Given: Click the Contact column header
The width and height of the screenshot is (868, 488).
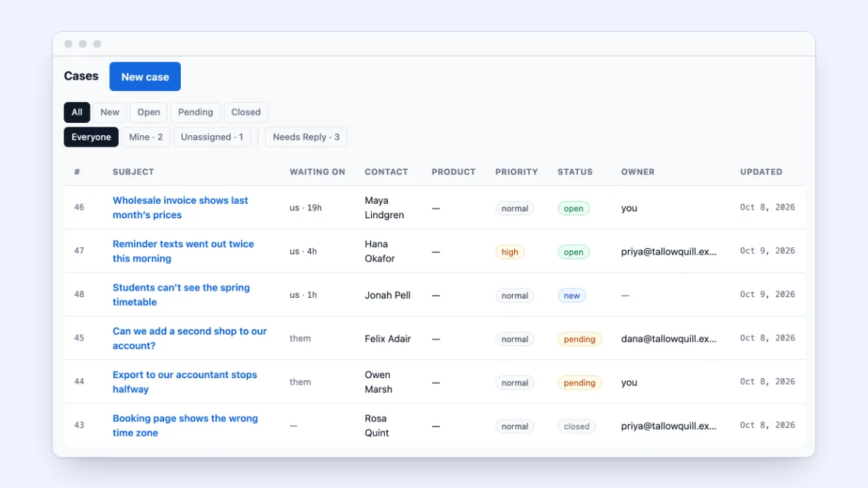Looking at the screenshot, I should tap(386, 172).
